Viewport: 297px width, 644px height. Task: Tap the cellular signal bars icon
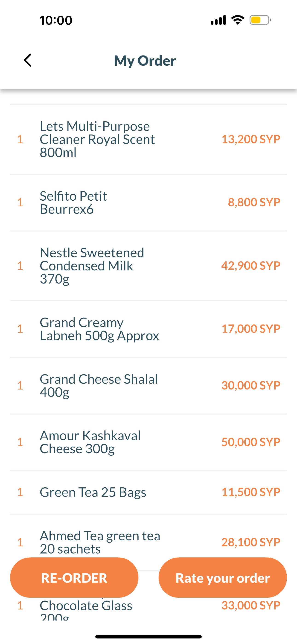coord(218,20)
